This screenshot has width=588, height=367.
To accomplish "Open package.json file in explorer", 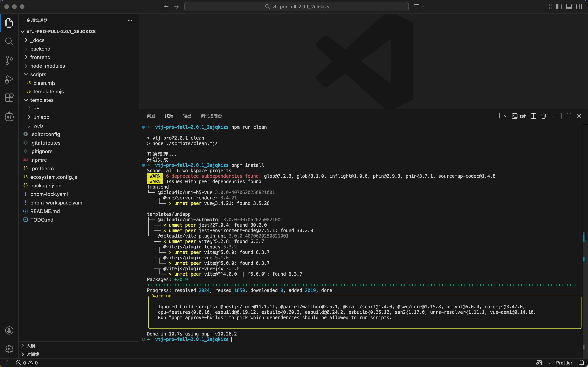I will [x=46, y=186].
